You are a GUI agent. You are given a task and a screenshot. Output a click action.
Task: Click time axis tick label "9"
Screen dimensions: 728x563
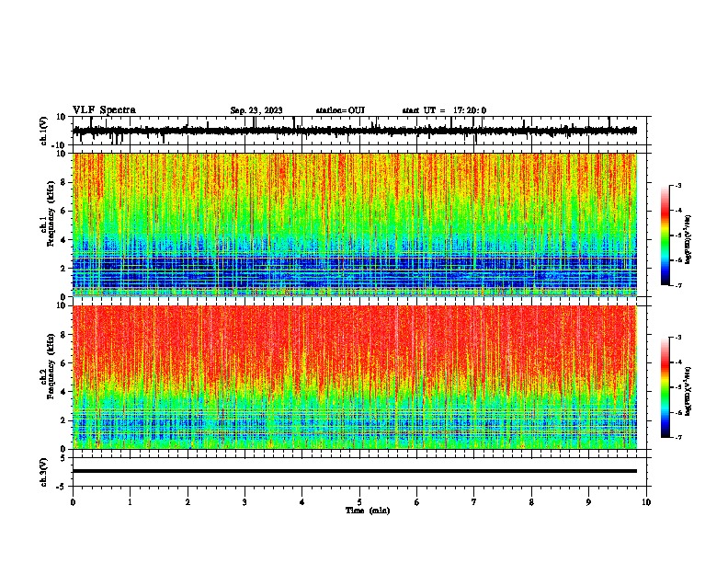click(588, 502)
